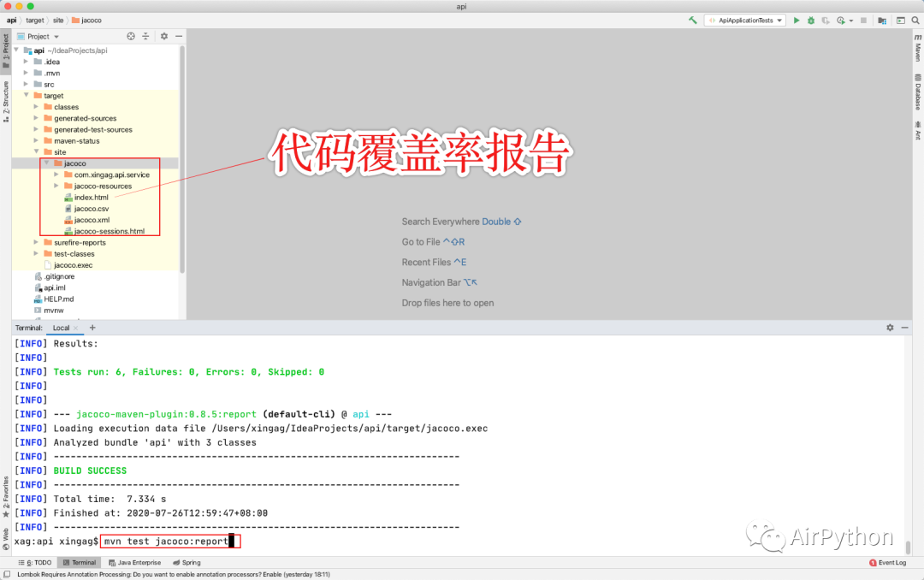Hide the Terminal panel minus icon
This screenshot has width=924, height=580.
point(904,327)
